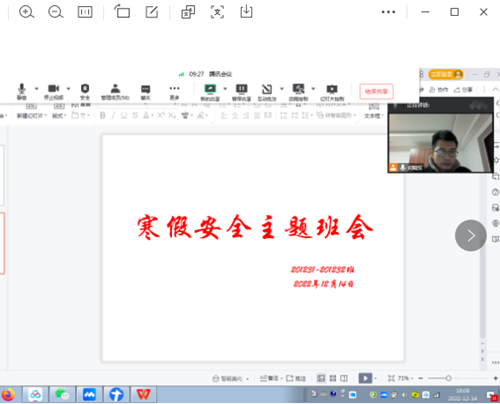
Task: Decrease zoom with minus button
Action: click(x=421, y=378)
